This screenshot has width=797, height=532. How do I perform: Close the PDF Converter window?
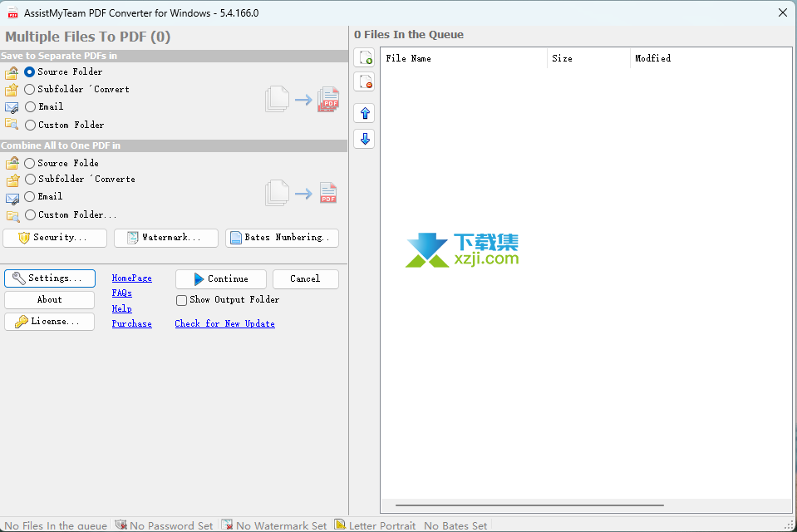783,12
